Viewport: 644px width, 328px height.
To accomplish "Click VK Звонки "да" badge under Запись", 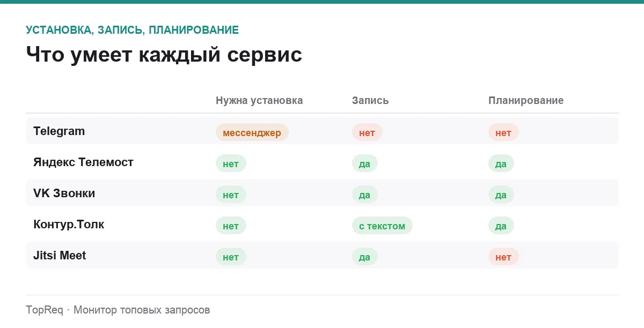I will (x=365, y=195).
